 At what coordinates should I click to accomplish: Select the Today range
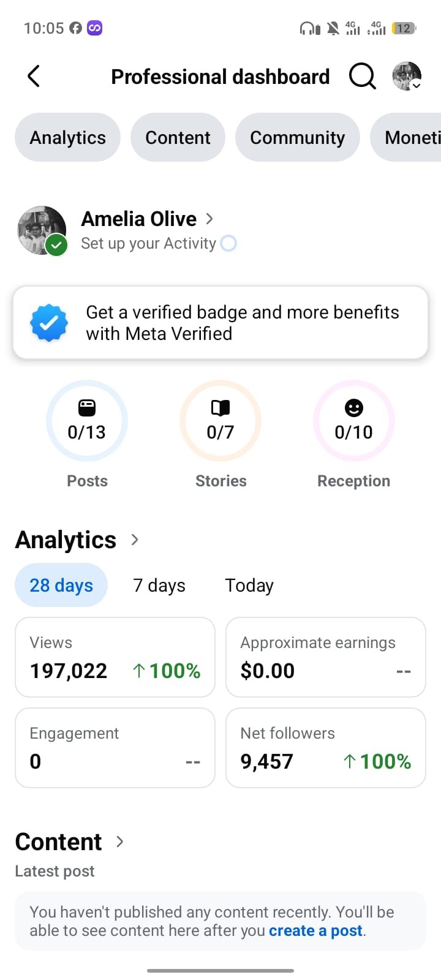click(x=249, y=586)
